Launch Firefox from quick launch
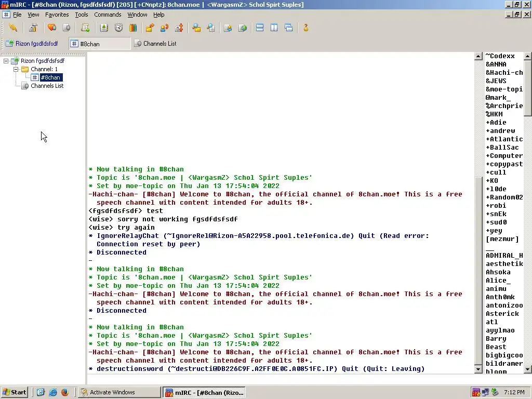The height and width of the screenshot is (399, 532). (x=65, y=392)
